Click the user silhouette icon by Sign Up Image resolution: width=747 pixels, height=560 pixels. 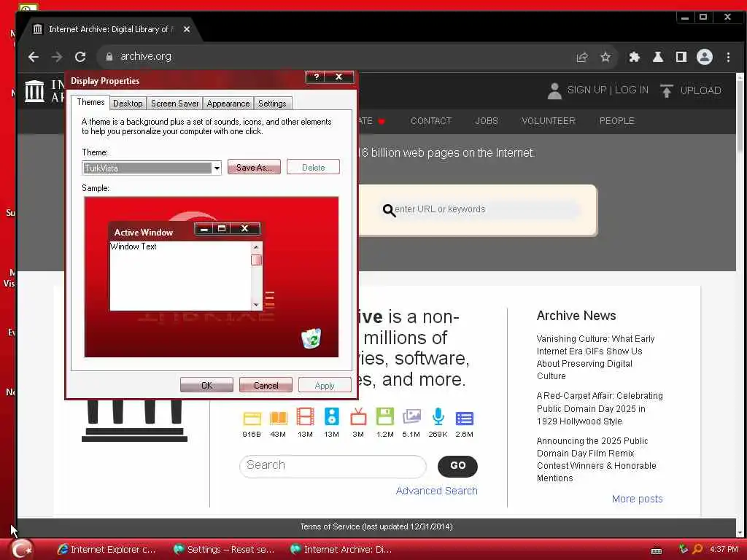tap(554, 90)
